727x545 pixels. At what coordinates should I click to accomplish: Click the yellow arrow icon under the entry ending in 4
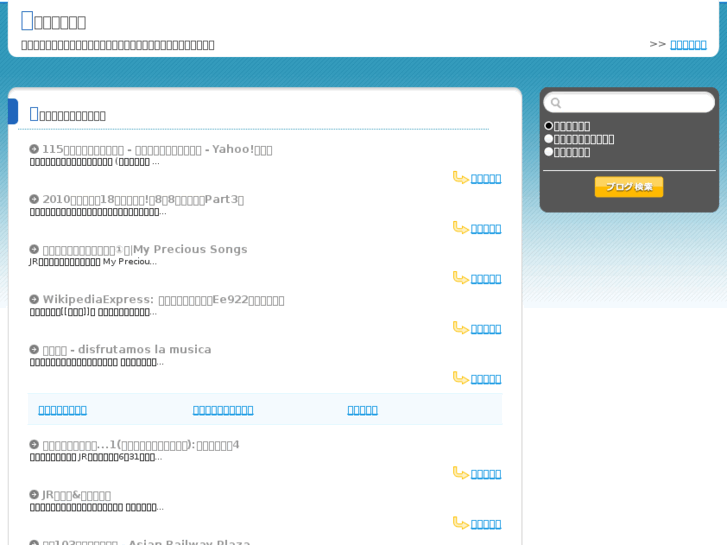460,473
